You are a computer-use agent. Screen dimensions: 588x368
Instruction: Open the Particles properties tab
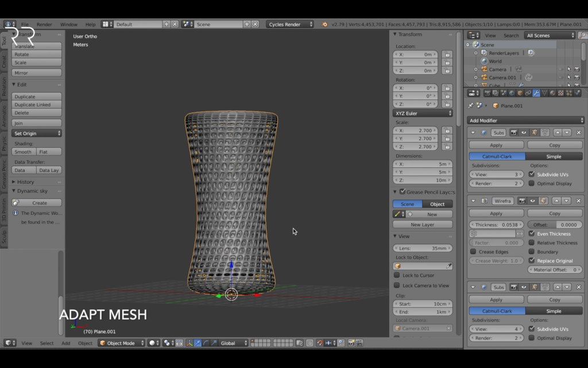point(569,93)
